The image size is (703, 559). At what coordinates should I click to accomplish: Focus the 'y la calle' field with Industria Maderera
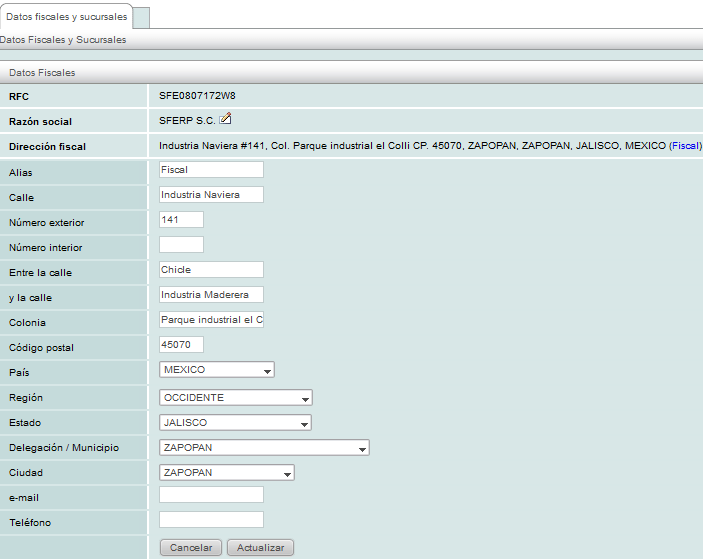click(x=211, y=295)
